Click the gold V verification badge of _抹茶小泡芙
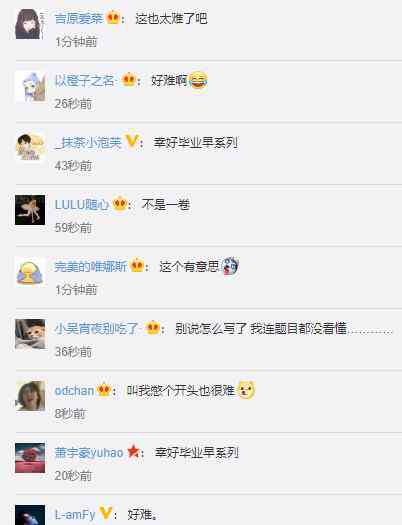This screenshot has height=525, width=402. point(132,141)
